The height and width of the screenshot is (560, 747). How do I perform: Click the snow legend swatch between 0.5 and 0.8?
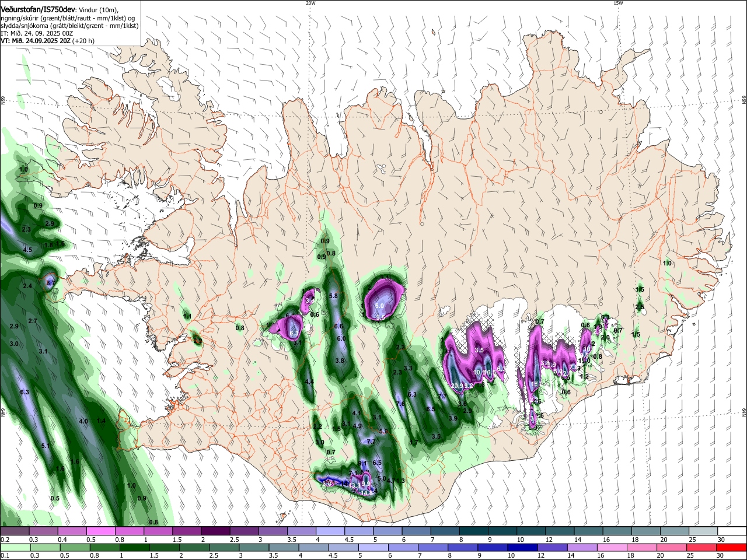coord(100,531)
